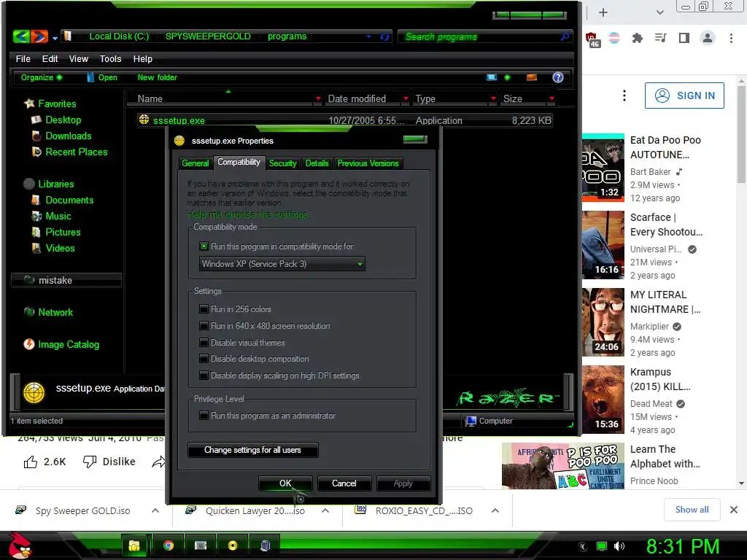
Task: Click the Angry Birds start button
Action: 20,545
